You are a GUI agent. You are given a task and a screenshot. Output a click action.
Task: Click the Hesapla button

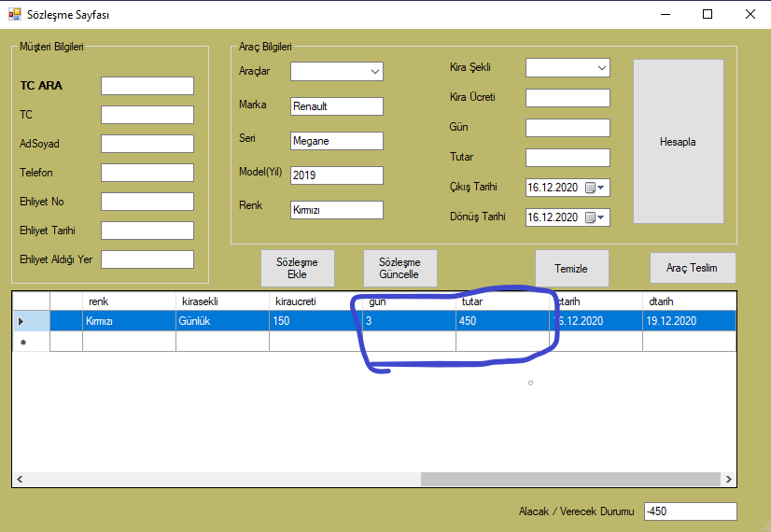coord(678,142)
